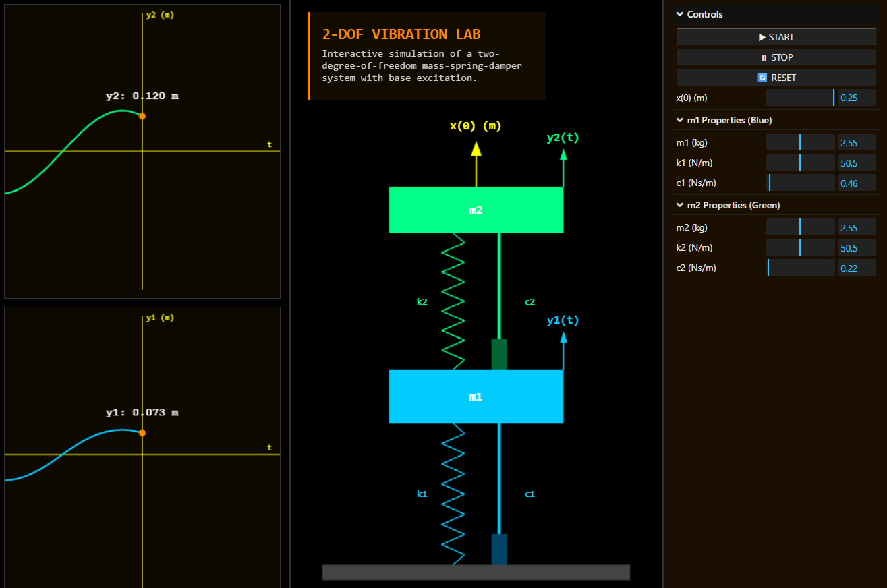This screenshot has width=887, height=588.
Task: Collapse the m2 Properties (Green) section
Action: pyautogui.click(x=679, y=205)
